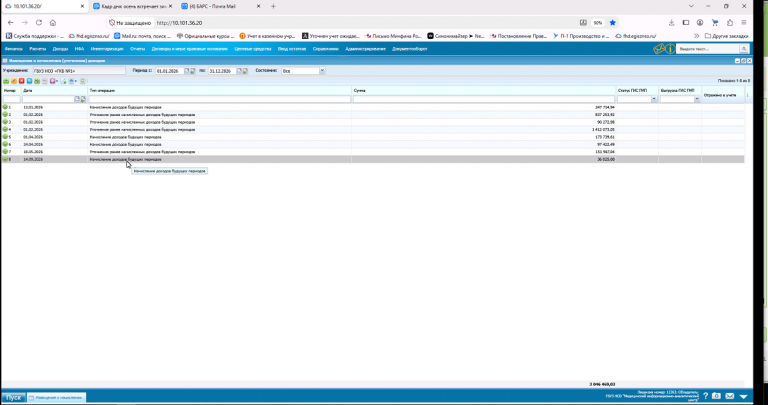Open the Отчеты menu
This screenshot has height=405, width=768.
coord(137,49)
